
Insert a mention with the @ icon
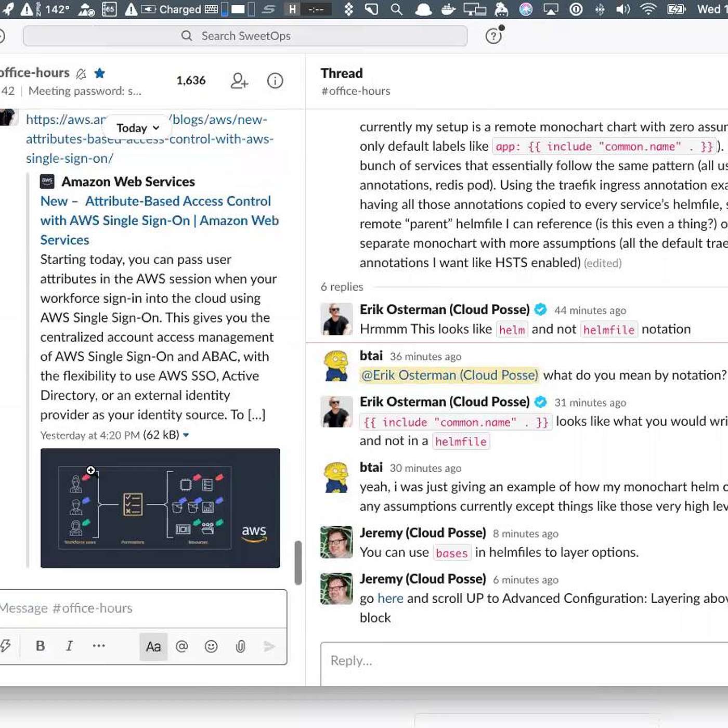181,646
